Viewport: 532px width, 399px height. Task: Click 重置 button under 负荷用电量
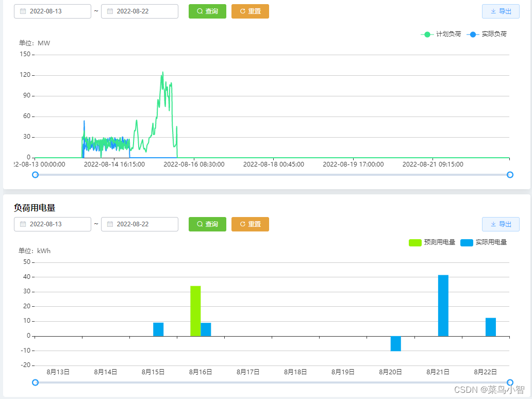pos(250,224)
